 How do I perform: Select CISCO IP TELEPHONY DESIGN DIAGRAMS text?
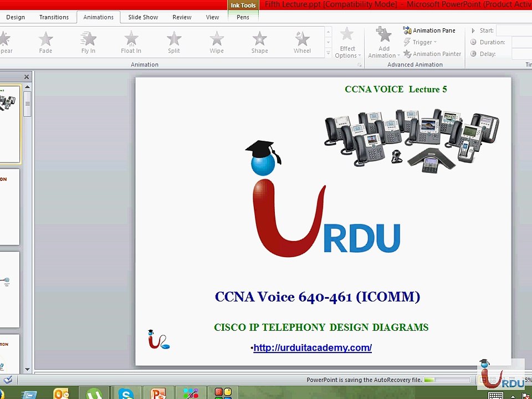[x=321, y=328]
